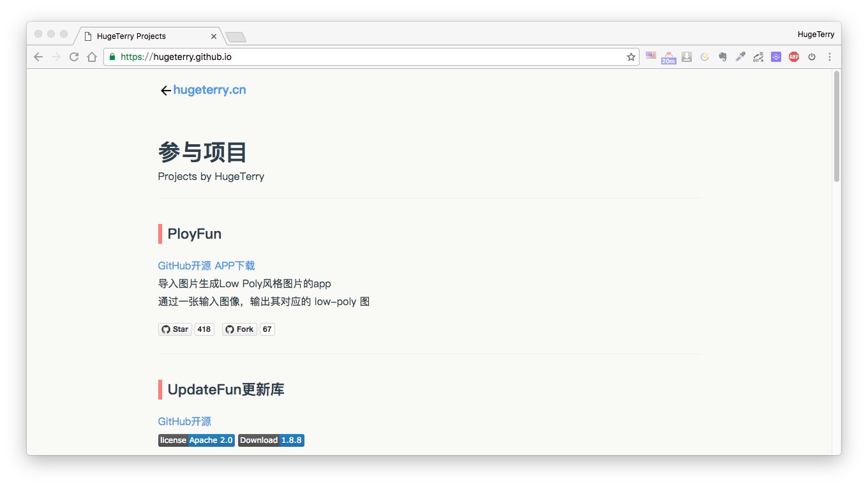Reload the page with refresh icon

tap(74, 57)
